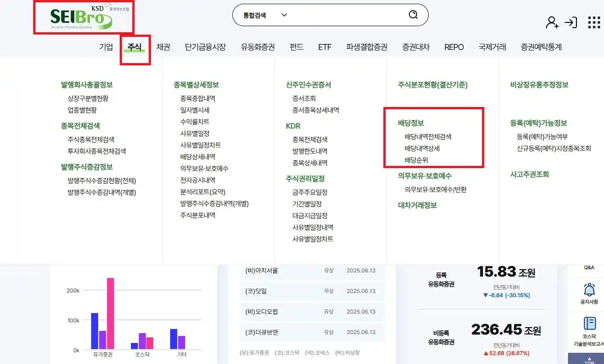Open the sign-up user icon

coord(552,22)
